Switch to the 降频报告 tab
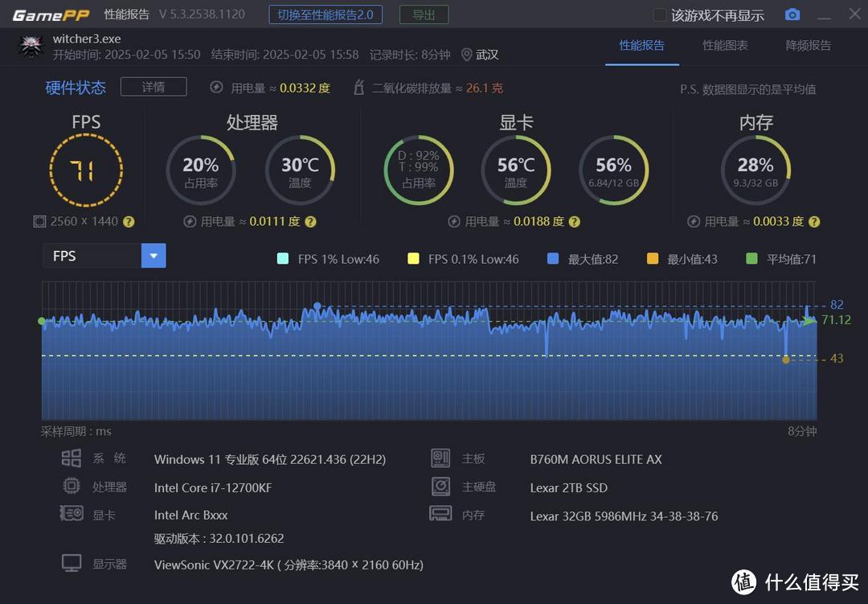This screenshot has width=868, height=604. 809,45
